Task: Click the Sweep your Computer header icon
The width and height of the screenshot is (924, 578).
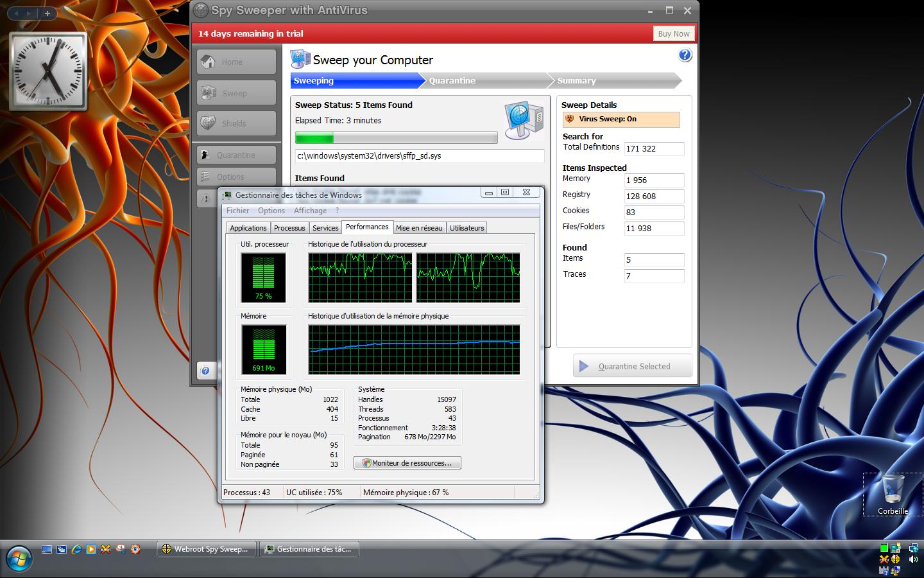Action: click(300, 59)
